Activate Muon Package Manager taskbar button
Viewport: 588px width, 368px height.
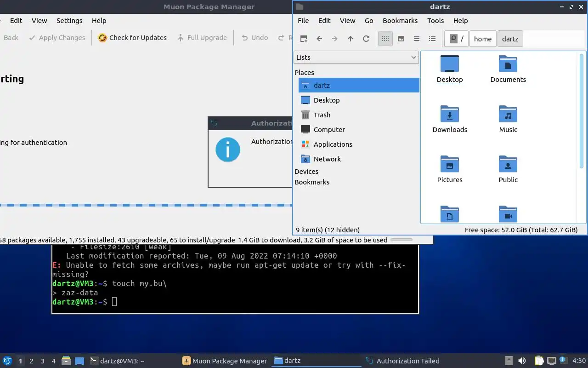pos(225,361)
